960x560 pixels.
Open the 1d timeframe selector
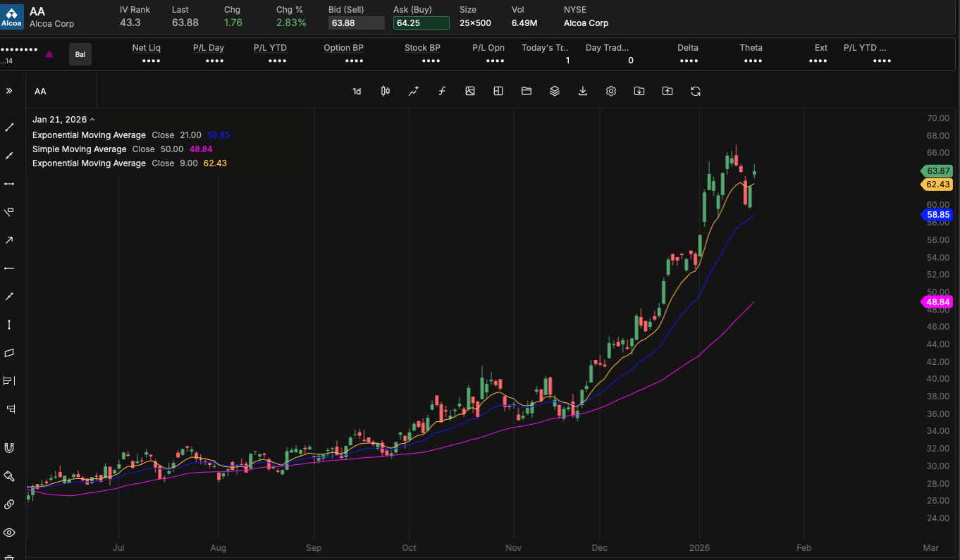point(356,91)
